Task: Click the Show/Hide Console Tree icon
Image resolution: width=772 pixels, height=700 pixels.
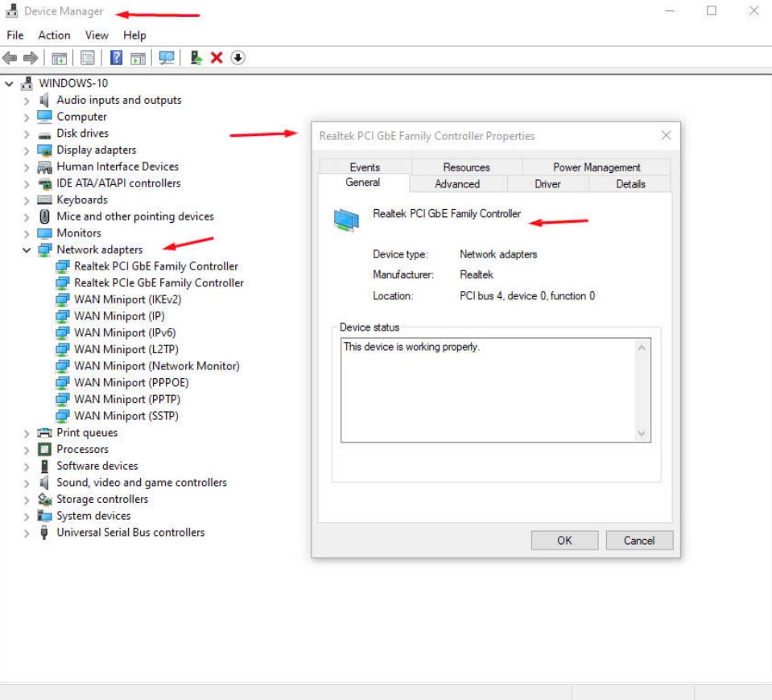Action: tap(59, 58)
